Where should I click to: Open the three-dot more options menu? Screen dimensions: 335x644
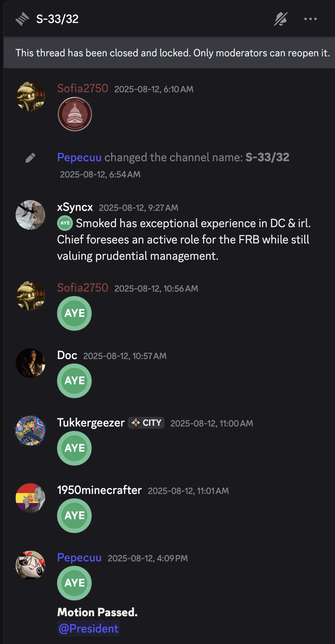310,19
